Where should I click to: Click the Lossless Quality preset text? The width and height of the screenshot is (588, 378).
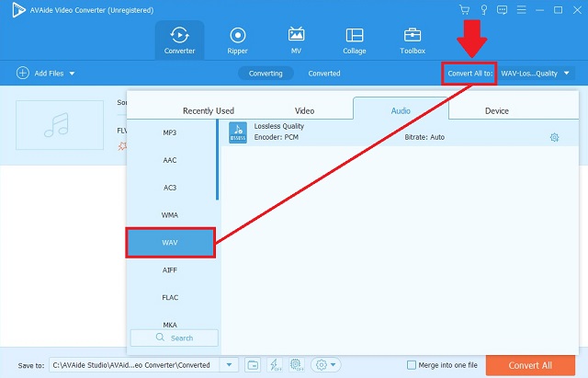[x=279, y=126]
